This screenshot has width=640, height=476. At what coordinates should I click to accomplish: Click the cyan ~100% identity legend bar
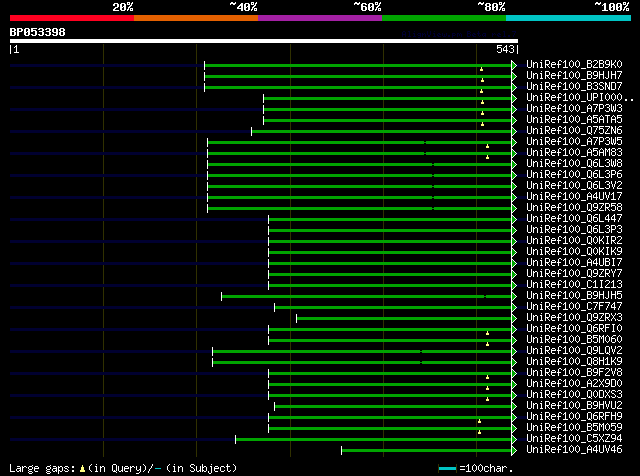point(569,18)
